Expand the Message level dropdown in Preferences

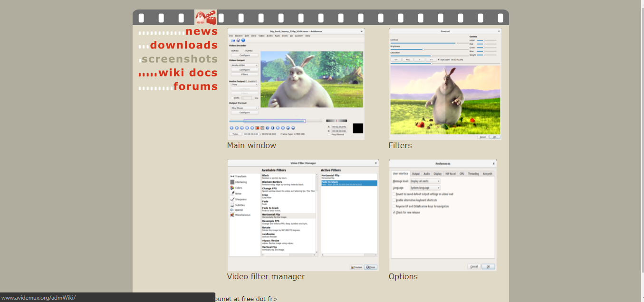pos(425,181)
